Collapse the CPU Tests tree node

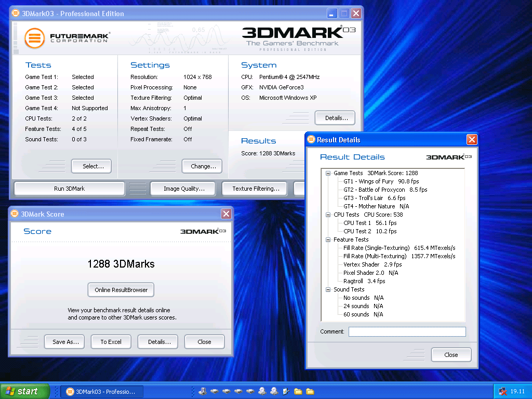pos(328,215)
